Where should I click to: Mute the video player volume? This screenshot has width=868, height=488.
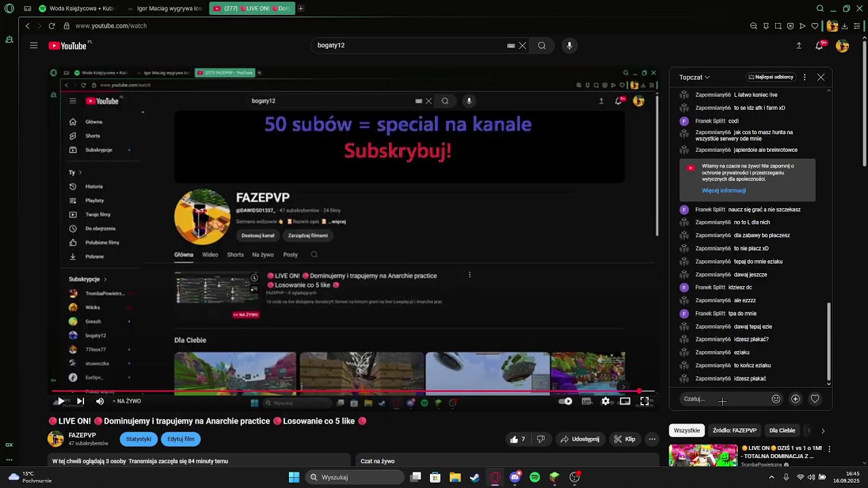coord(100,401)
